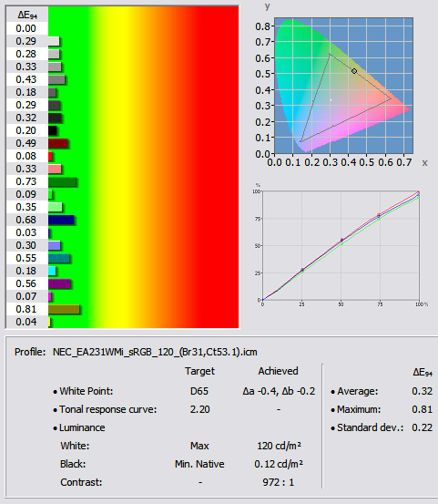
Task: Click the dark red color bar at 0.49
Action: click(x=58, y=143)
